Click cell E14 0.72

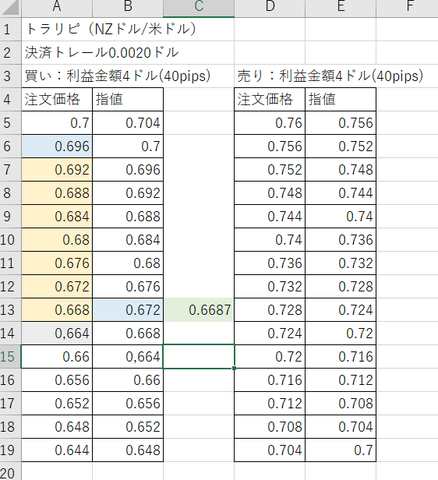pos(341,333)
